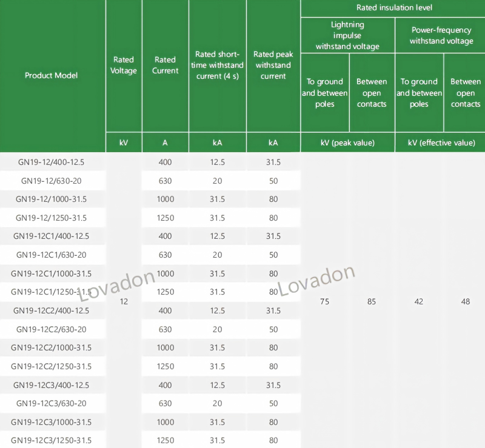The width and height of the screenshot is (485, 448).
Task: Select rated current "630" in GN19-12C3/630-20 row
Action: pyautogui.click(x=165, y=403)
